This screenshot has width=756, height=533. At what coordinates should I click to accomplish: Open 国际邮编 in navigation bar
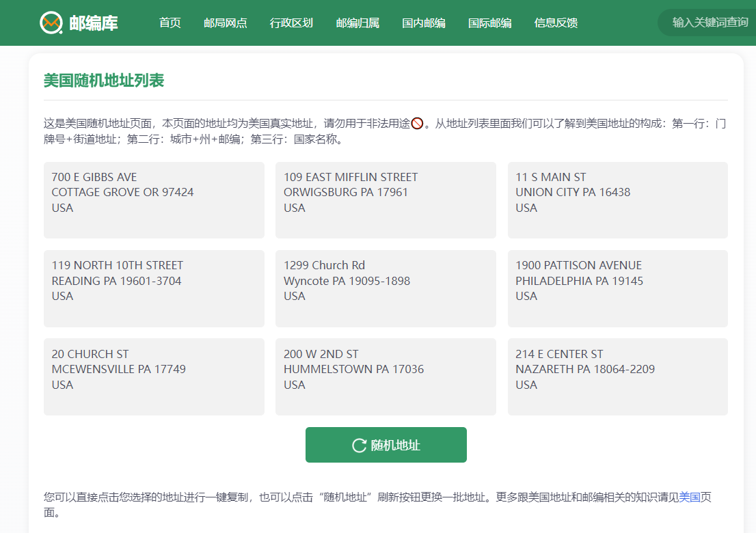pos(489,23)
